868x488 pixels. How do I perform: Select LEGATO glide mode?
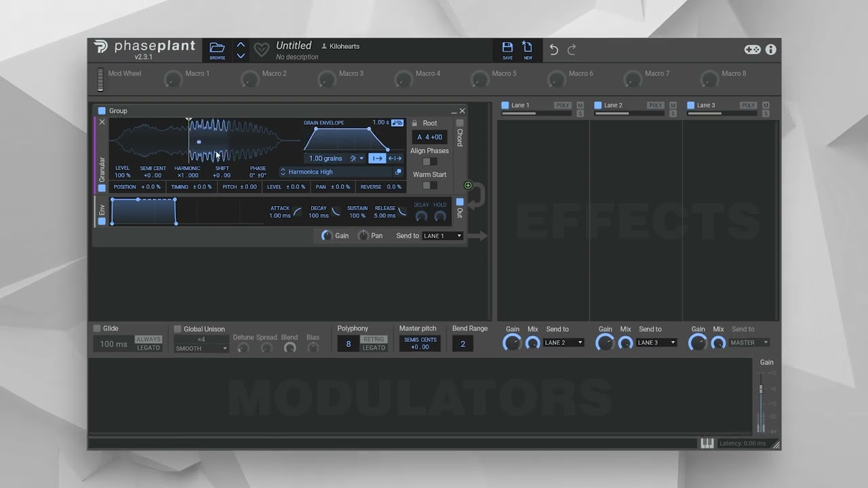tap(149, 348)
